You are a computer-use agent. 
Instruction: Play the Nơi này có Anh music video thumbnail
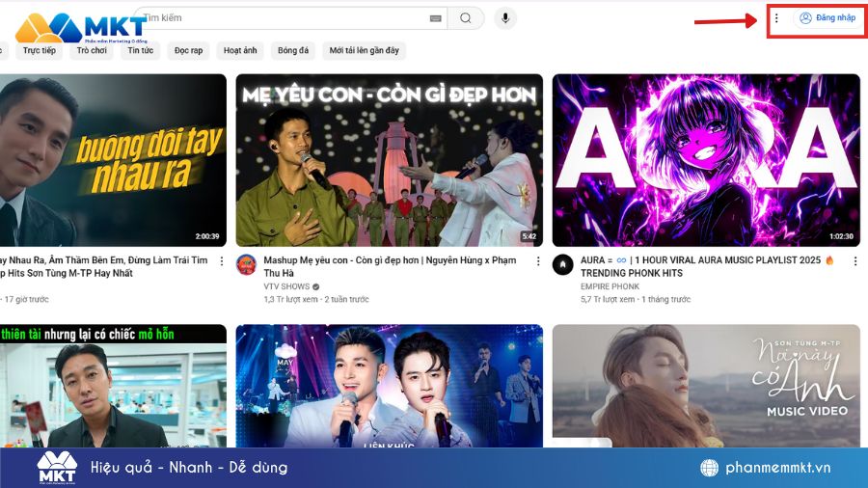tap(706, 386)
